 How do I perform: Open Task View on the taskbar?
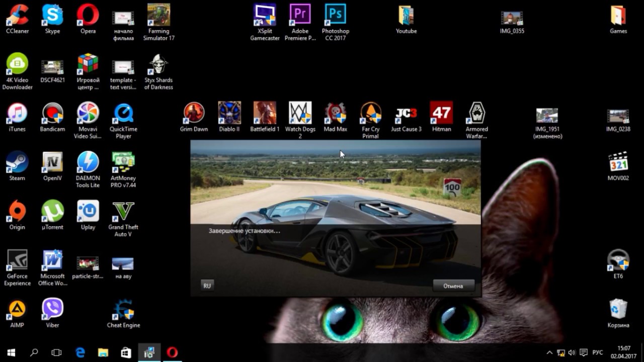click(x=57, y=352)
